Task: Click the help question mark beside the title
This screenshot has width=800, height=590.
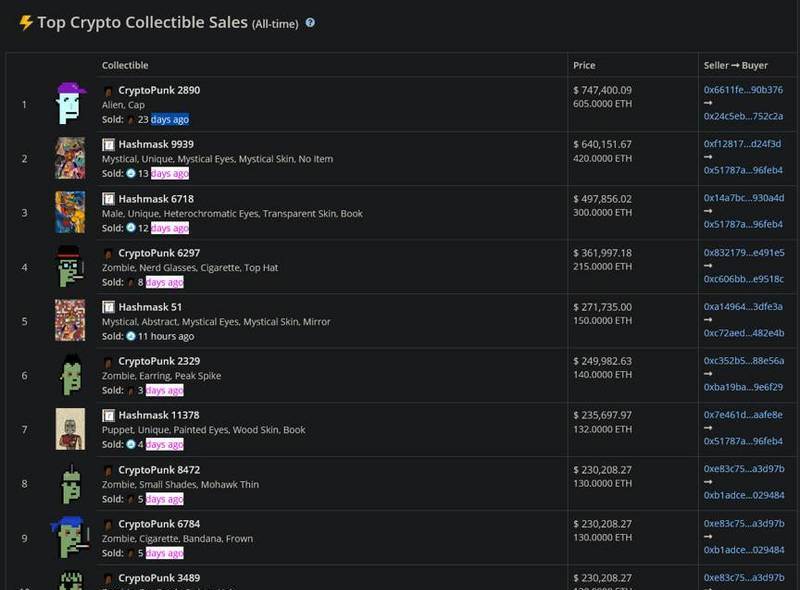Action: pos(310,22)
